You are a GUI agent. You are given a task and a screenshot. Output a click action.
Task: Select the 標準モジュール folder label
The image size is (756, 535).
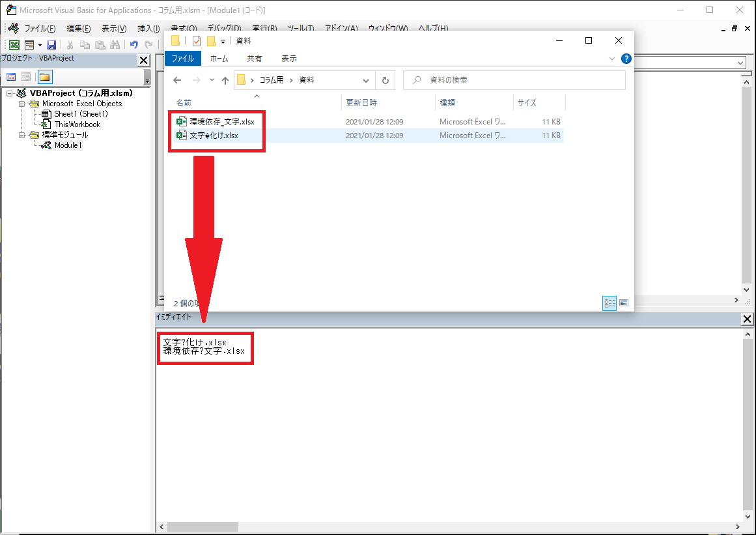point(65,135)
